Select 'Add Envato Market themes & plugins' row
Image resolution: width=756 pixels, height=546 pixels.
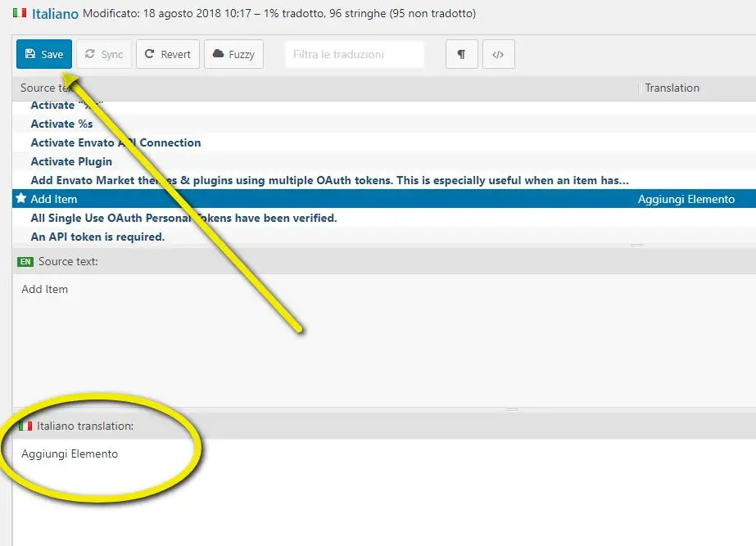(384, 180)
